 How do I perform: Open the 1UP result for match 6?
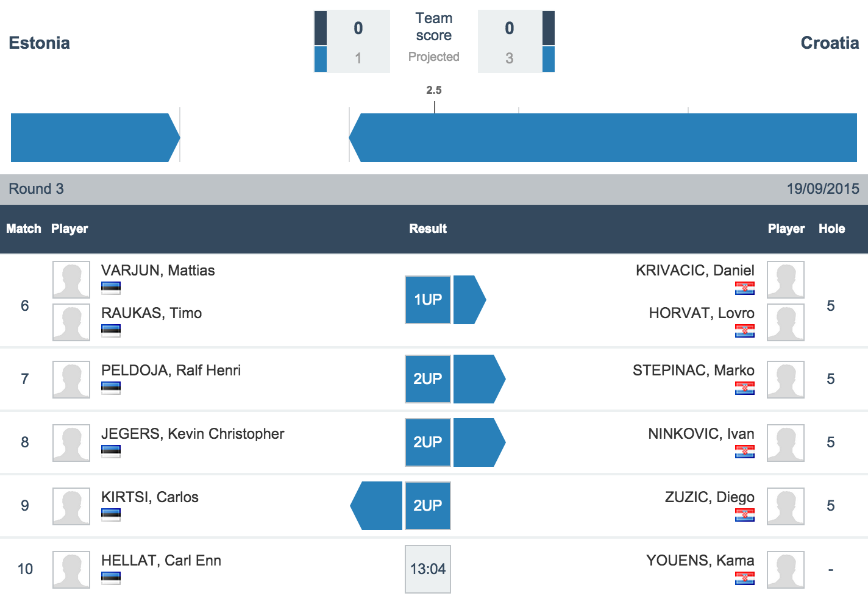point(428,300)
